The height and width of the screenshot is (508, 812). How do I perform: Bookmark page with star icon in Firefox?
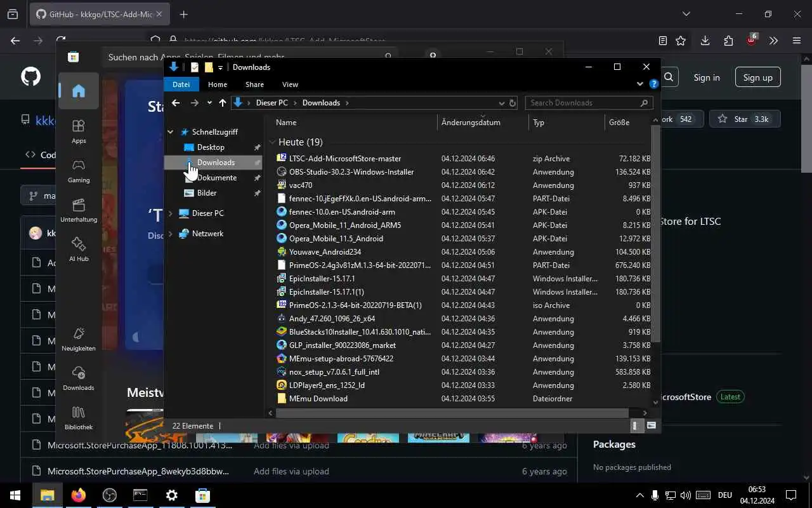[681, 41]
